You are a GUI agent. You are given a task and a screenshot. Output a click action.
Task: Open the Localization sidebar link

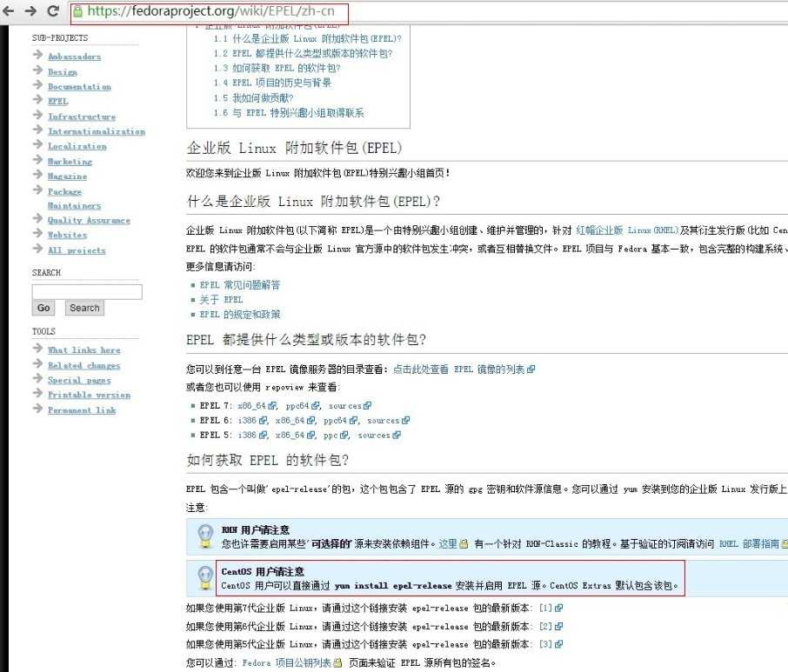[x=77, y=147]
